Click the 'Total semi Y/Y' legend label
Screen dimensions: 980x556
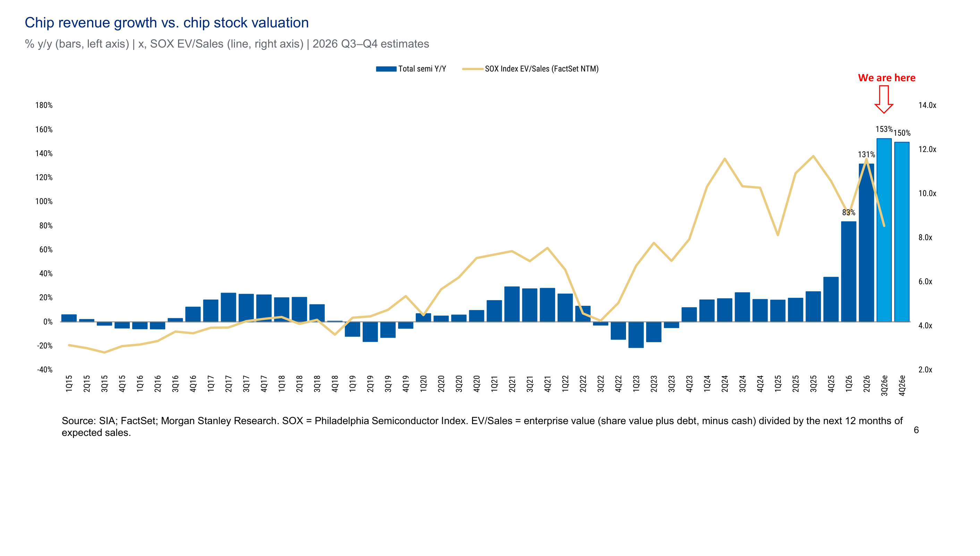(422, 69)
